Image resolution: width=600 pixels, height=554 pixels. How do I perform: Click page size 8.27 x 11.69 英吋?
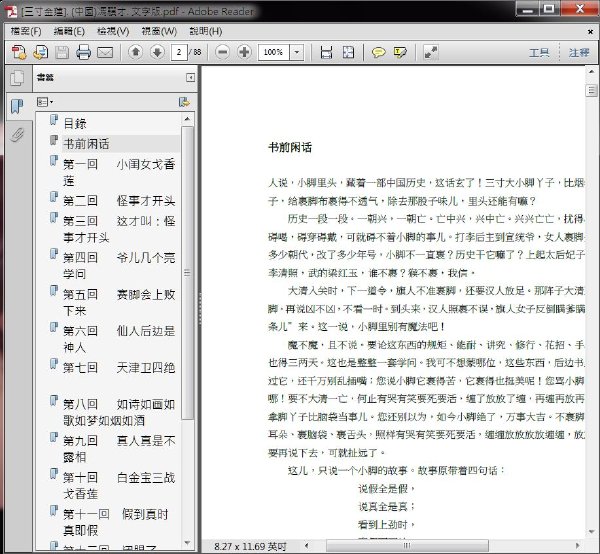pos(250,546)
